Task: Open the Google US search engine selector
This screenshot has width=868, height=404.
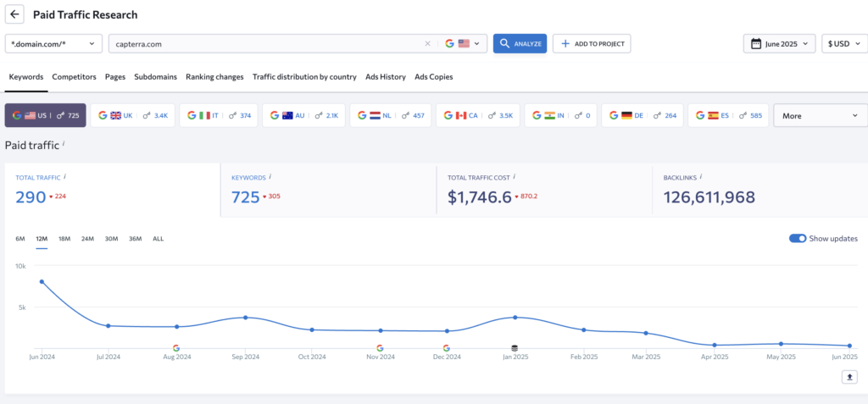Action: coord(463,44)
